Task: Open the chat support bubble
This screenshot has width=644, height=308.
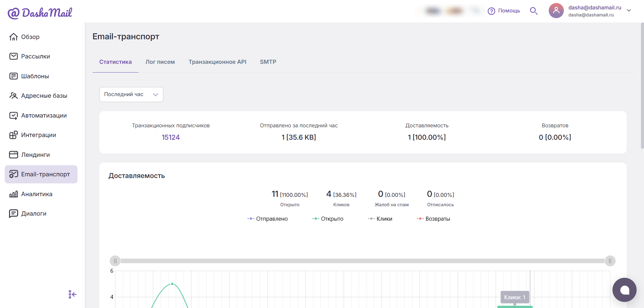Action: point(624,290)
